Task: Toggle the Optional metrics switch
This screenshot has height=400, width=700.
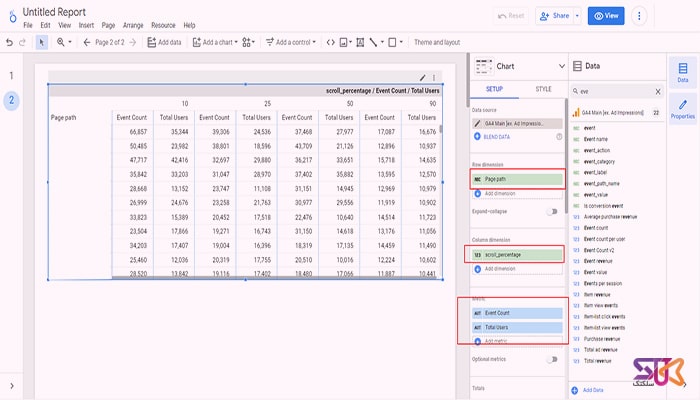Action: pyautogui.click(x=552, y=359)
